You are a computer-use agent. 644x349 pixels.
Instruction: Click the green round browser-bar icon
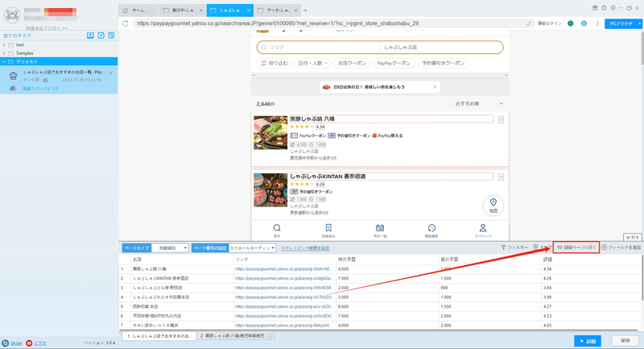[x=571, y=23]
